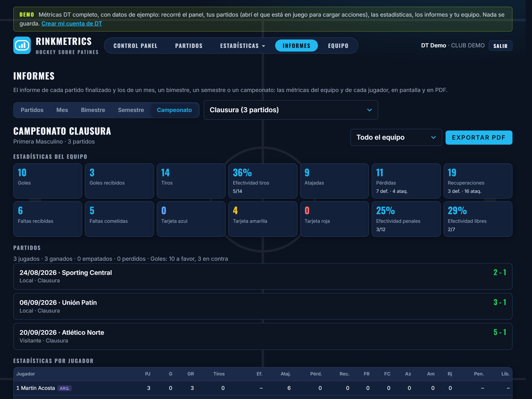Viewport: 532px width, 399px height.
Task: Switch to the Partidos report period tab
Action: 32,110
